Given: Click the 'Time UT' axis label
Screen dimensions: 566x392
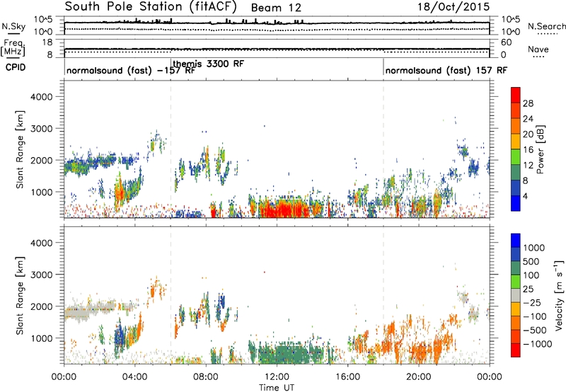Looking at the screenshot, I should (x=277, y=388).
